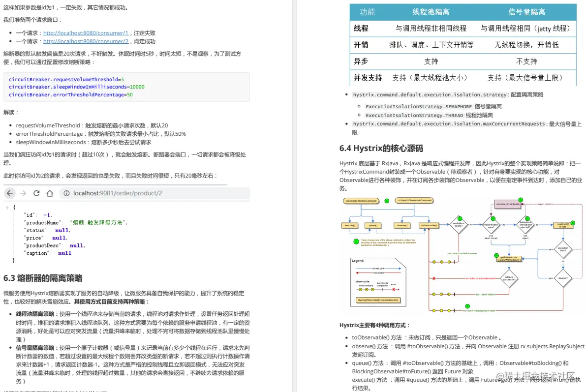Click the heading 6.3 熔断器的隔离策略
The height and width of the screenshot is (392, 586).
point(43,278)
